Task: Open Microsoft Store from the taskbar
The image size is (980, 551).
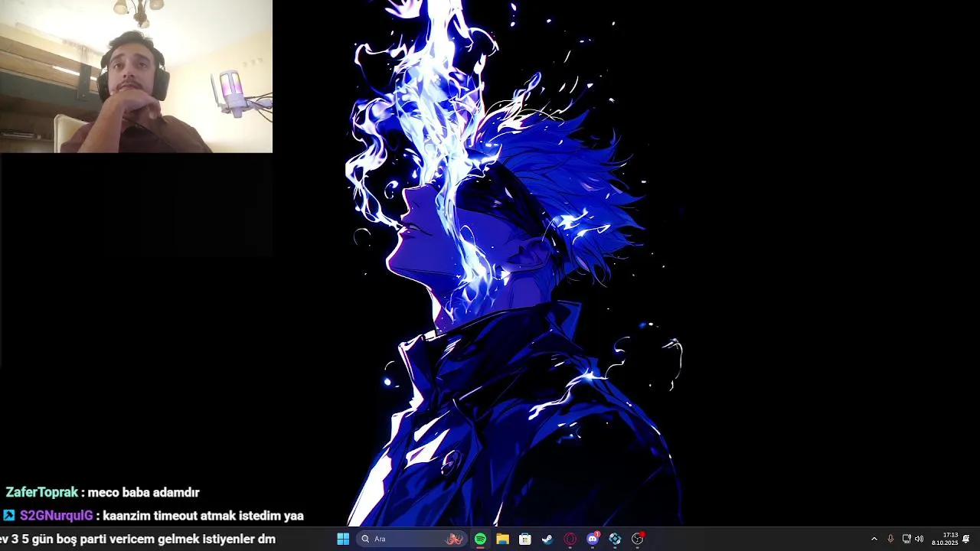Action: click(525, 539)
